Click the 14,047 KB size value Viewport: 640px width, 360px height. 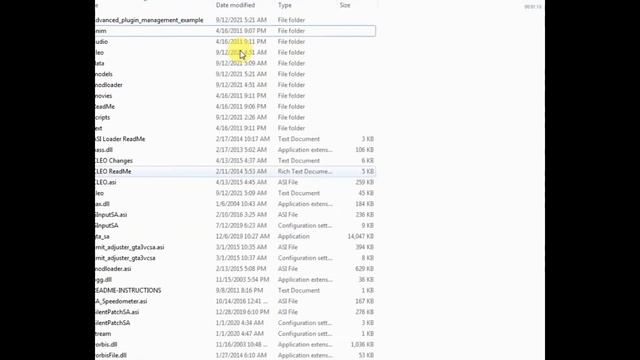coord(360,236)
